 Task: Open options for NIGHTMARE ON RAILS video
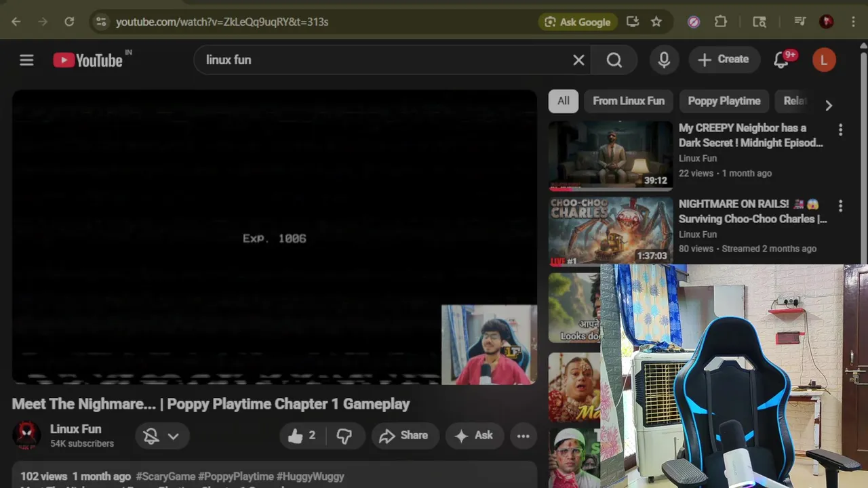point(841,205)
